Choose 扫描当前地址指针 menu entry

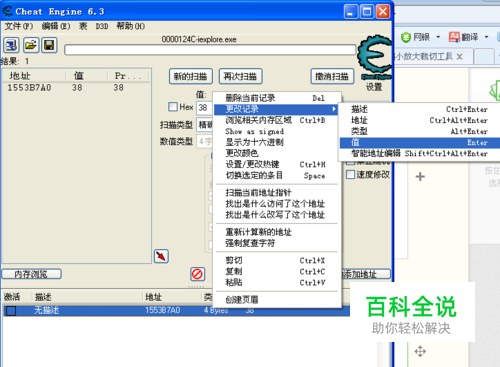pyautogui.click(x=276, y=193)
